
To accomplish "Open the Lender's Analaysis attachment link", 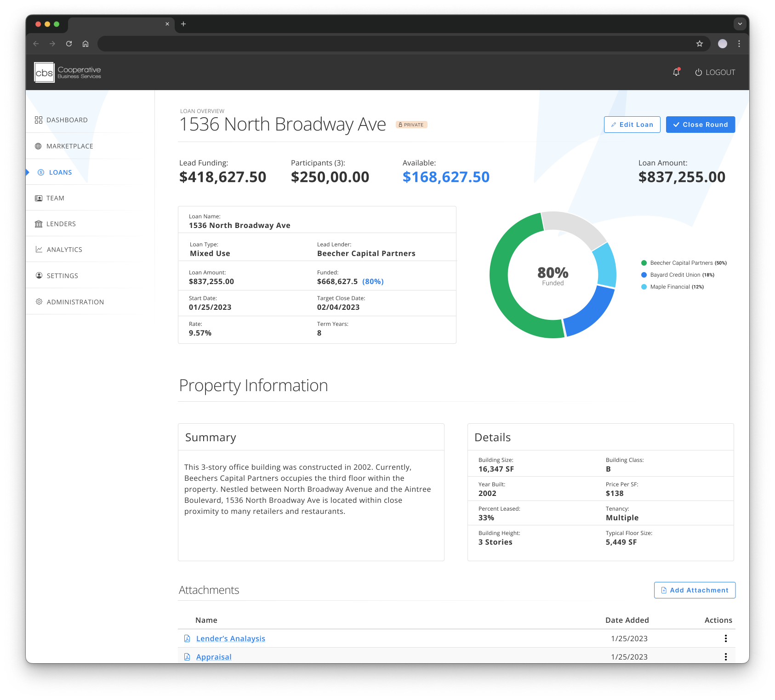I will pyautogui.click(x=231, y=638).
